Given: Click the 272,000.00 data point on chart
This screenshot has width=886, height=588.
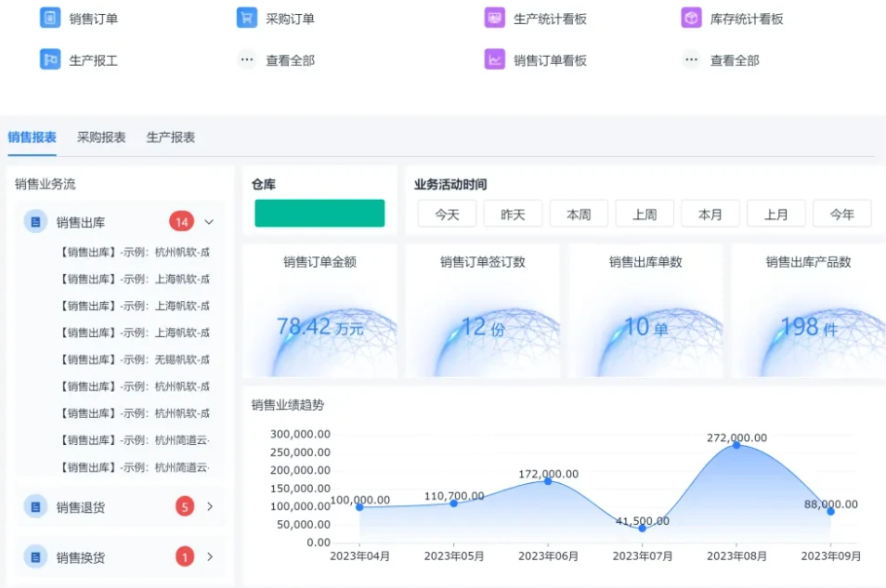Looking at the screenshot, I should pyautogui.click(x=736, y=445).
